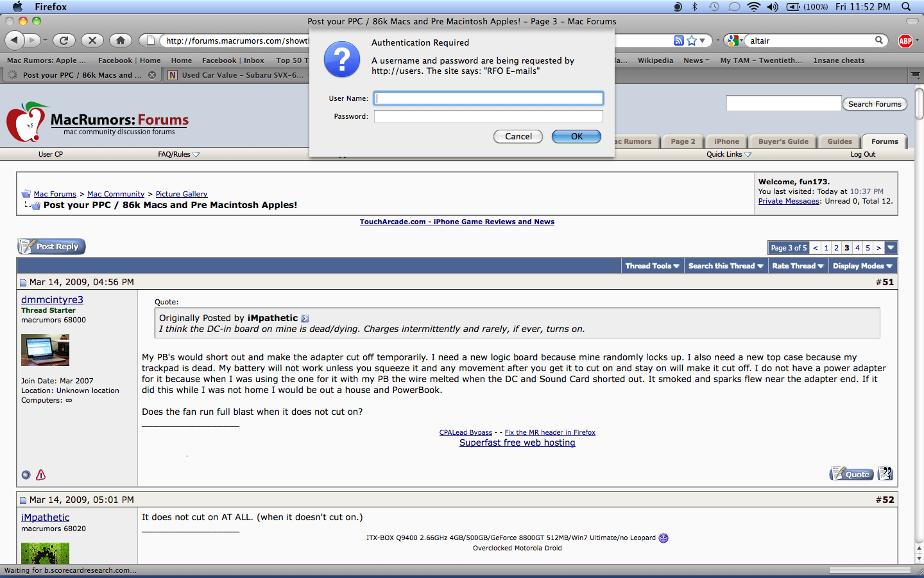Screen dimensions: 924x578
Task: Open Wikipedia bookmark in the toolbar
Action: coord(655,60)
